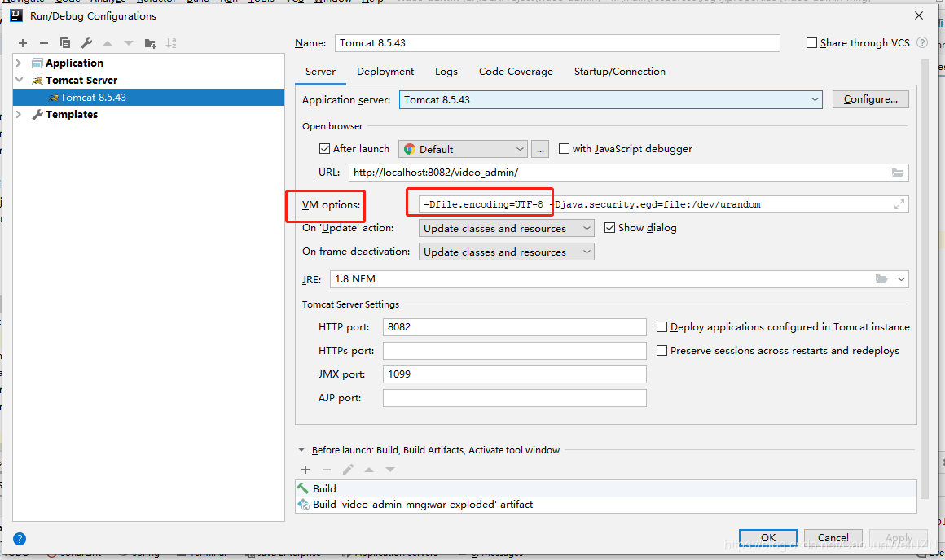Viewport: 945px width, 560px height.
Task: Sort configurations alphabetically
Action: click(171, 43)
